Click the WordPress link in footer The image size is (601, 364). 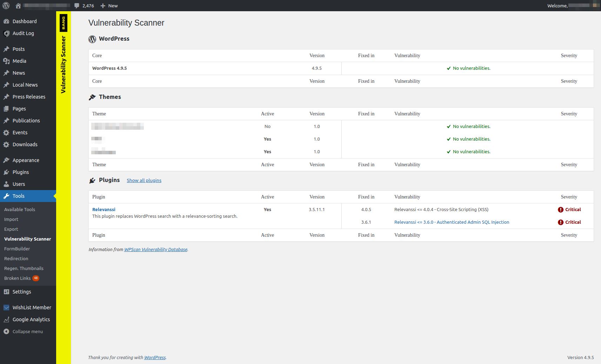click(155, 357)
